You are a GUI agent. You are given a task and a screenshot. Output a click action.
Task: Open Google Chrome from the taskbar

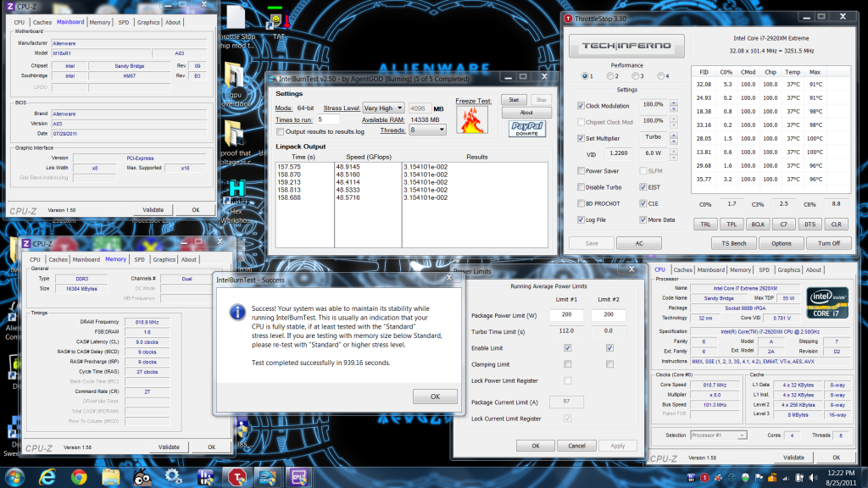pyautogui.click(x=79, y=477)
